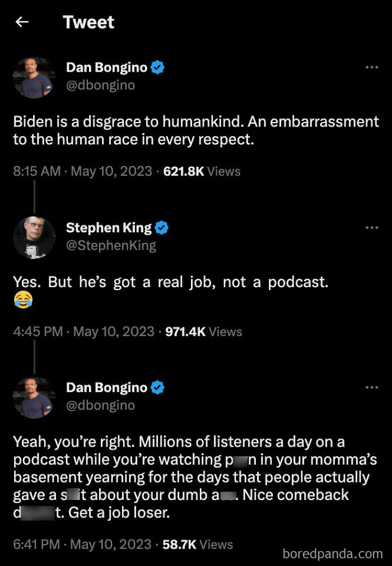
Task: Click the 8:15 AM timestamp
Action: (x=36, y=172)
